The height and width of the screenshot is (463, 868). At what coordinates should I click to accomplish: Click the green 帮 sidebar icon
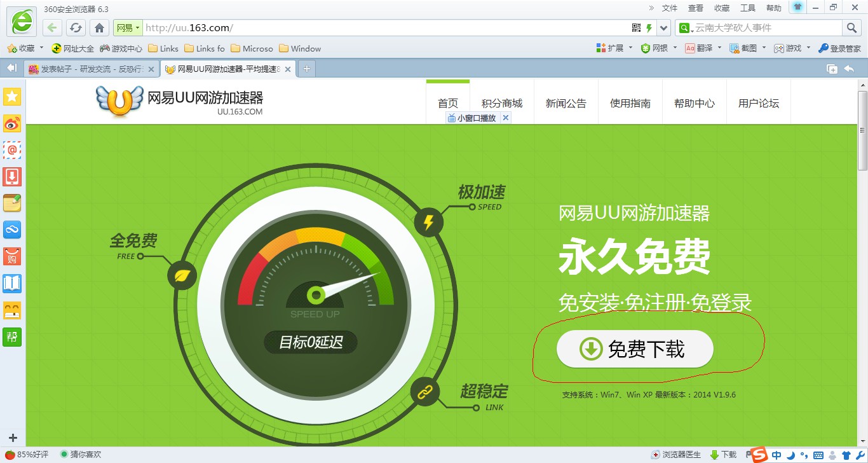(12, 336)
